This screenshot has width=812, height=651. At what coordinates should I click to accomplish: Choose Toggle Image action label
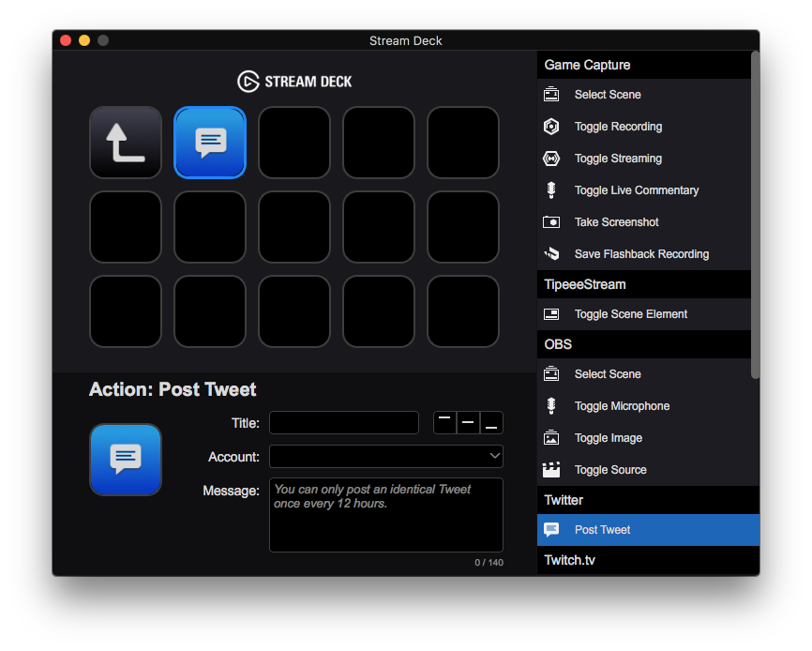608,438
